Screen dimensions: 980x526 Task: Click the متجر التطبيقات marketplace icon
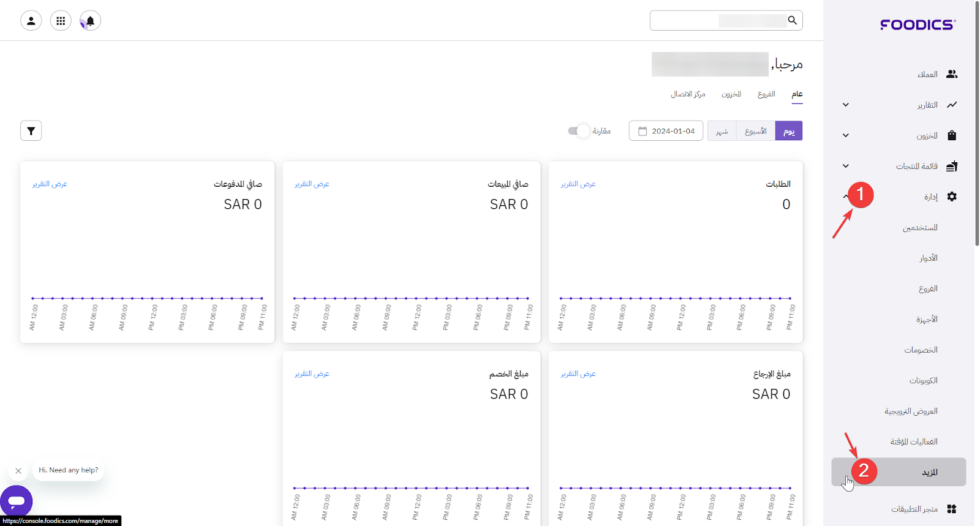pos(952,509)
